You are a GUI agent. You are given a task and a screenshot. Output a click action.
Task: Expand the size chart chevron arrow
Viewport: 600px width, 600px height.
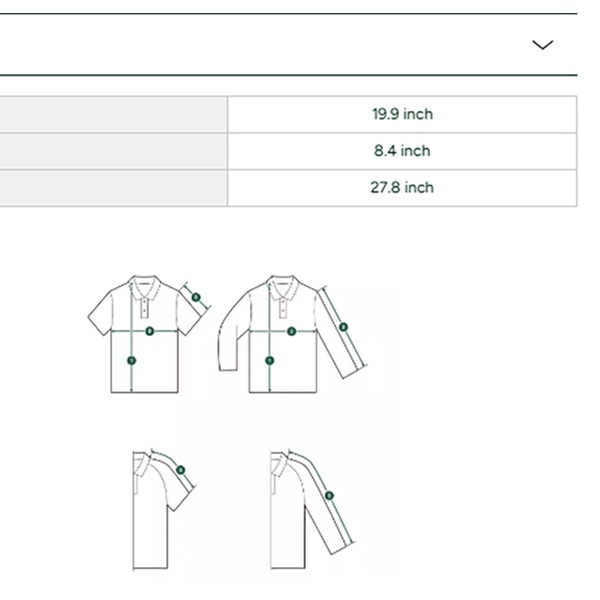click(542, 45)
